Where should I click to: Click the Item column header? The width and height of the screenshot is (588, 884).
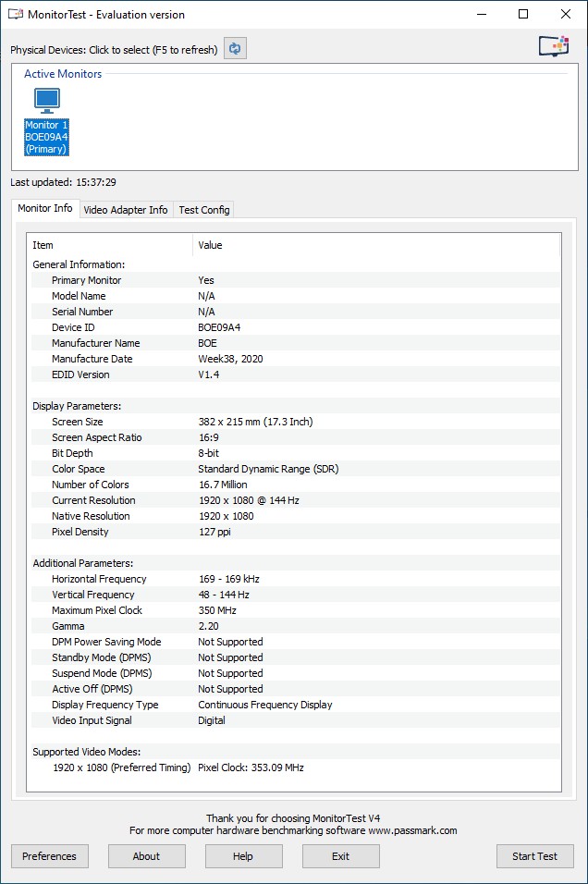pyautogui.click(x=43, y=245)
